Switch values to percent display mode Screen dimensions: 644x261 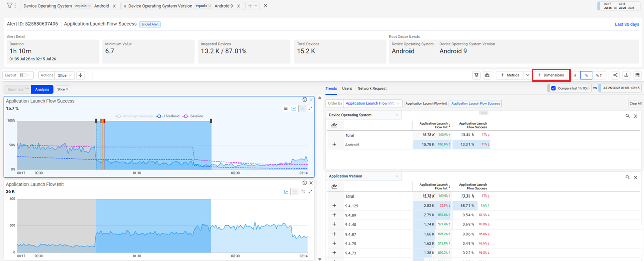click(x=586, y=75)
